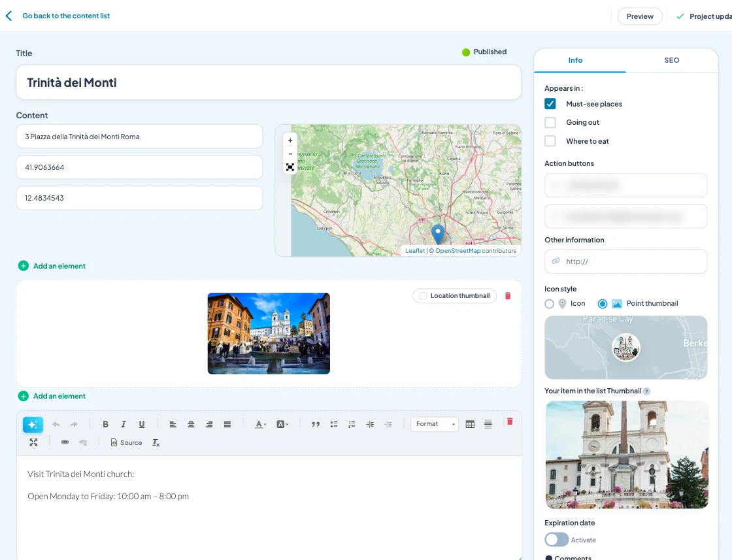Open the Format dropdown
Image resolution: width=732 pixels, height=560 pixels.
(x=435, y=423)
